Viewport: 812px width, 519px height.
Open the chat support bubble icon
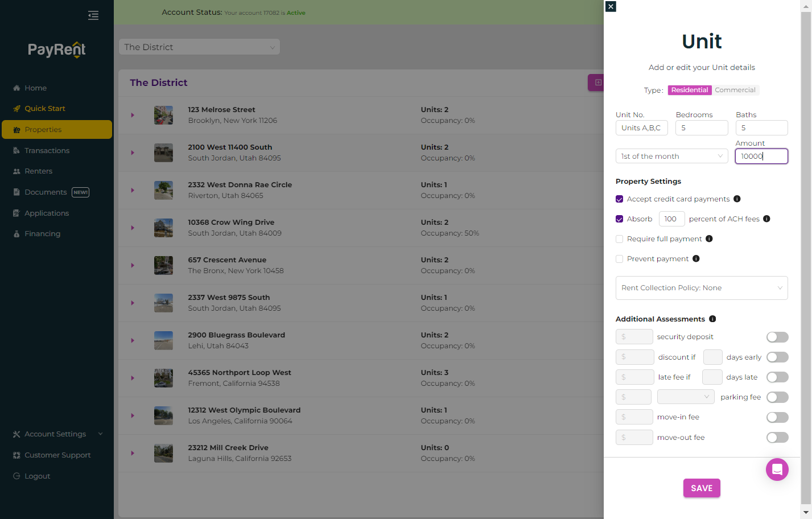click(x=777, y=469)
